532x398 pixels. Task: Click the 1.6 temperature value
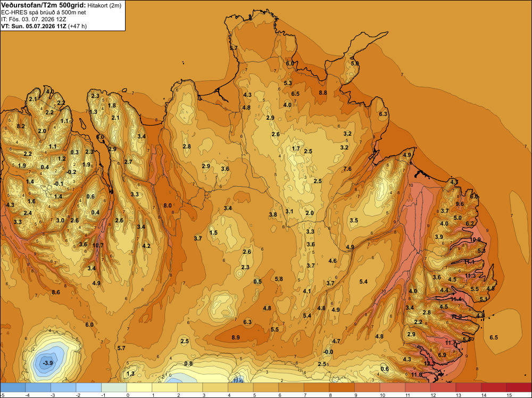pyautogui.click(x=31, y=201)
